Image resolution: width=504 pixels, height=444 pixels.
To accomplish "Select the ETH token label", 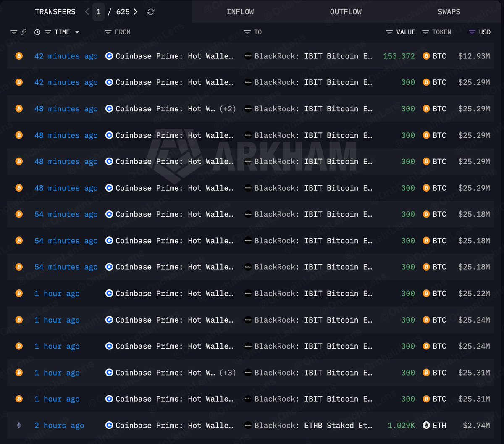I will click(439, 425).
